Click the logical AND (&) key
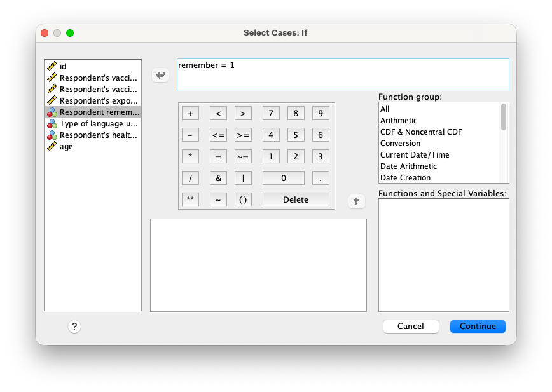Screen dimensions: 552x392 (x=218, y=178)
